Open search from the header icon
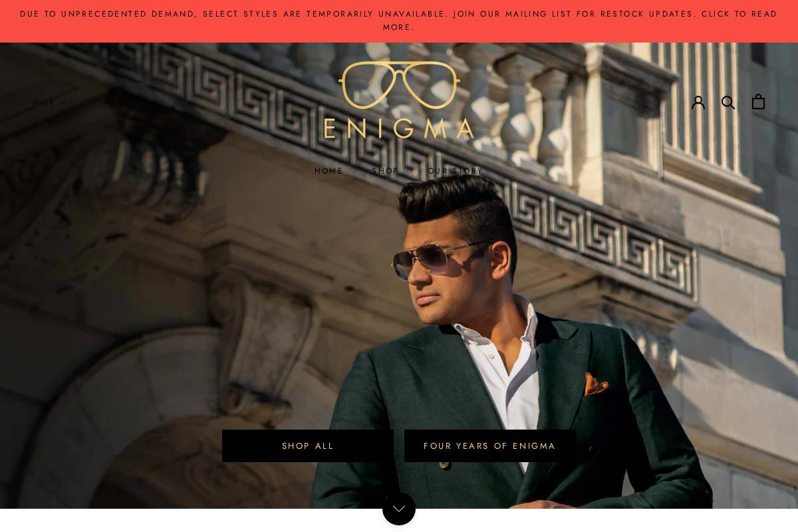 [728, 102]
